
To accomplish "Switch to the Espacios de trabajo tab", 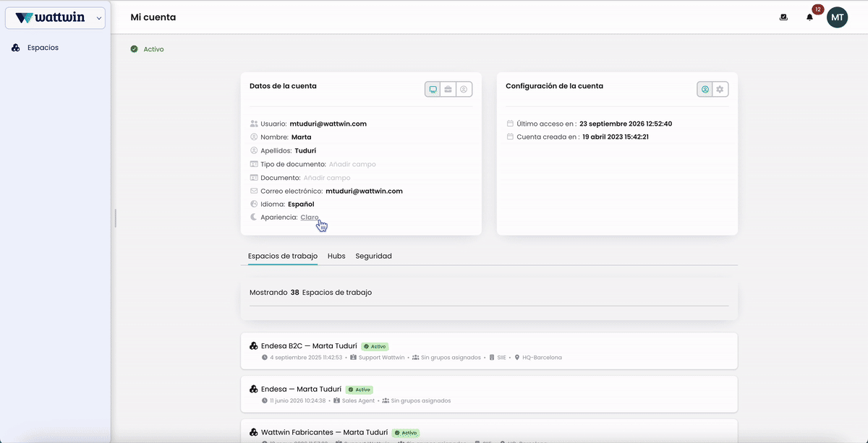I will click(x=283, y=256).
